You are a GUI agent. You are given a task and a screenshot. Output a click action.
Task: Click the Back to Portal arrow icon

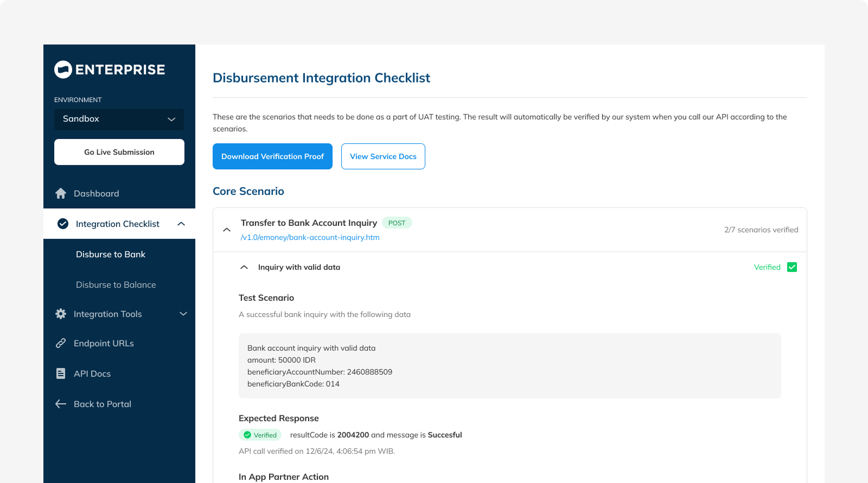[61, 404]
